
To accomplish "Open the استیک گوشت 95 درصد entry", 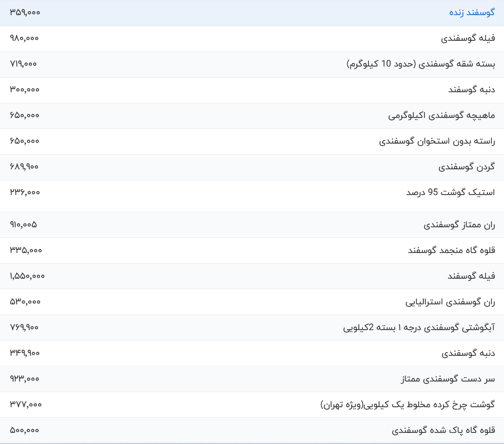I will (x=451, y=193).
